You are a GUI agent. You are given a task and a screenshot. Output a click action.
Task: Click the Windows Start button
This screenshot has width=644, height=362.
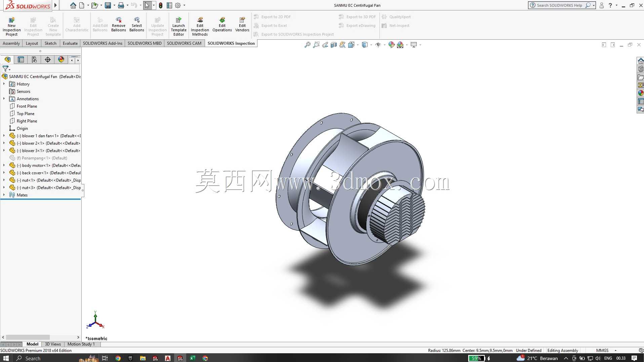[6, 358]
